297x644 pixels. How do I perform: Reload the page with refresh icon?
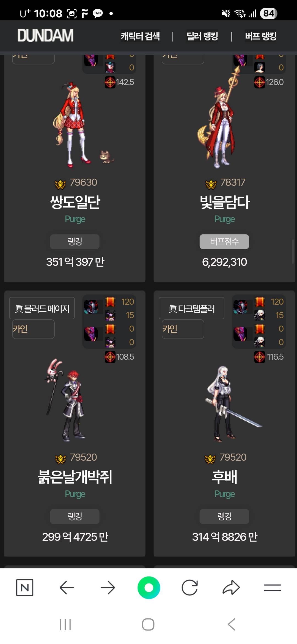point(190,588)
